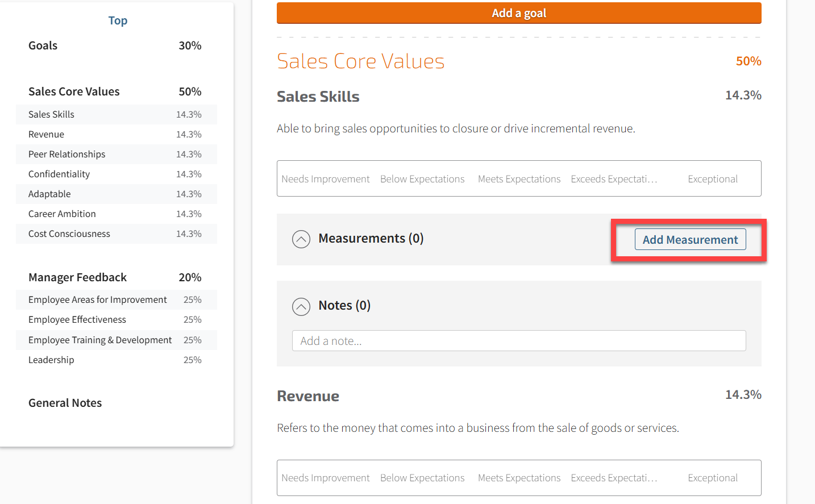Click the Add Measurement button

(x=690, y=240)
